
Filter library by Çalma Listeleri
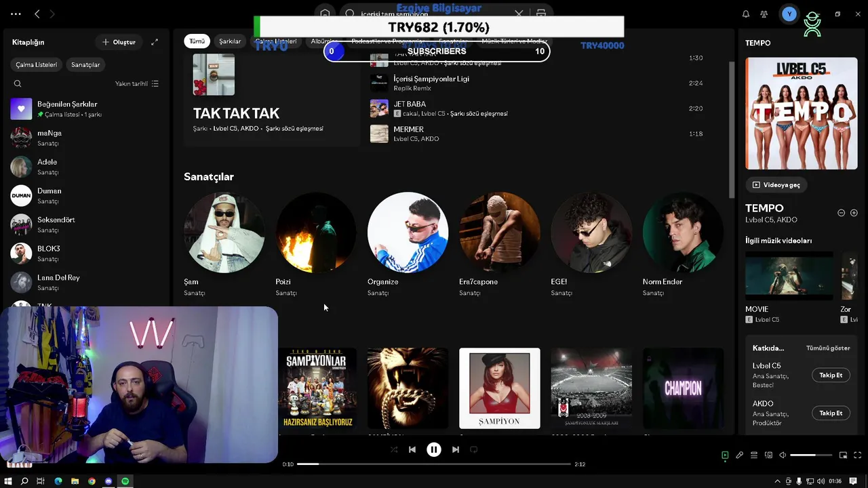[x=37, y=64]
